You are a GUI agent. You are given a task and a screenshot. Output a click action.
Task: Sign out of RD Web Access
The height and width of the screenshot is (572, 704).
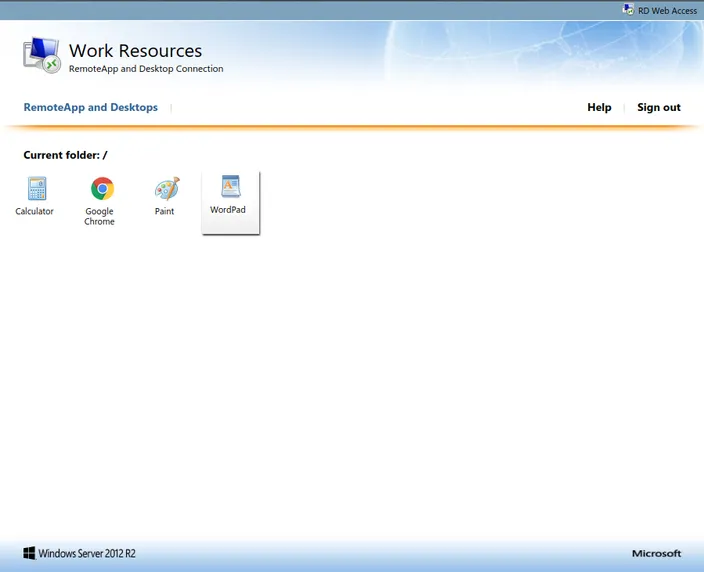[659, 107]
